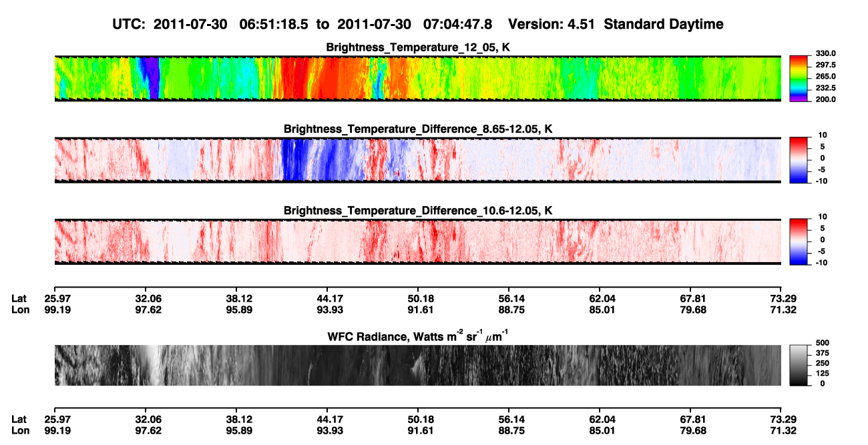Viewport: 868px width, 445px height.
Task: Click the Brightness_Temperature_12_05 image strip
Action: click(x=418, y=78)
